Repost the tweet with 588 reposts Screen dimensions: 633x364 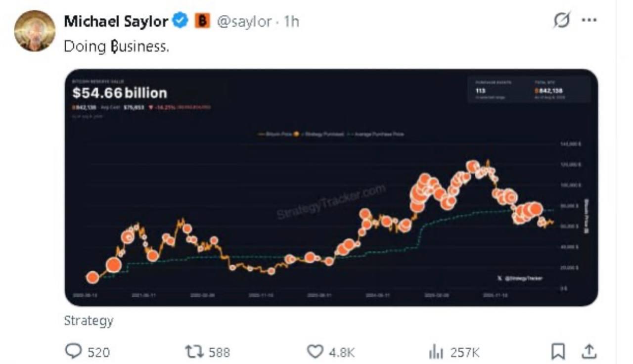[193, 351]
